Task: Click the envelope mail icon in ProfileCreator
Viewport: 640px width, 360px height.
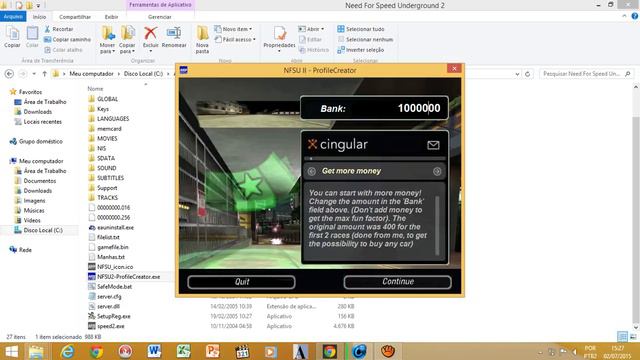Action: [x=433, y=145]
